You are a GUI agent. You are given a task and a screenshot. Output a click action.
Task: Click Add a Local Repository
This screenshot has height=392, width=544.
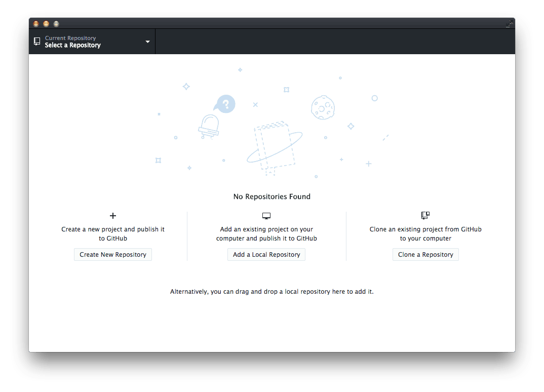tap(266, 254)
